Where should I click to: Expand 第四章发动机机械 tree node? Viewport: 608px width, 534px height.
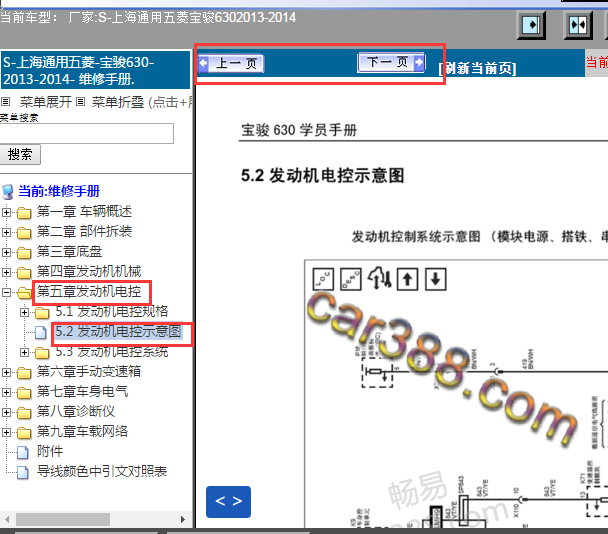click(6, 272)
